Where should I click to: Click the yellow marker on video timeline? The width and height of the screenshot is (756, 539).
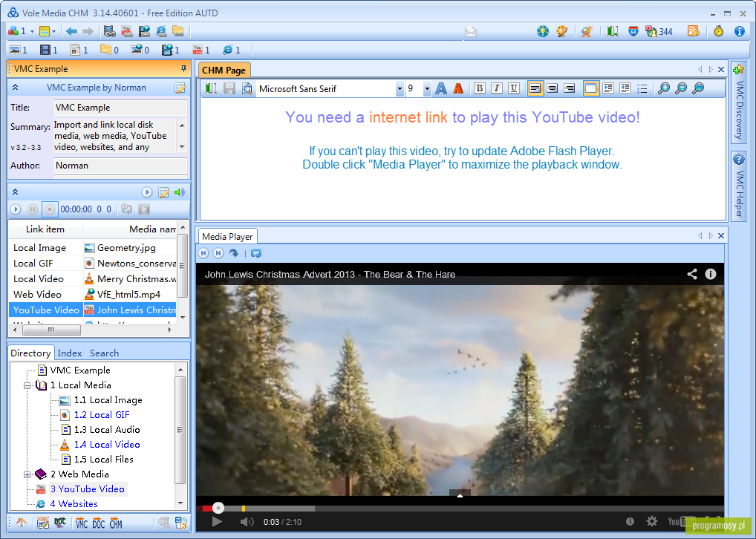pyautogui.click(x=244, y=508)
